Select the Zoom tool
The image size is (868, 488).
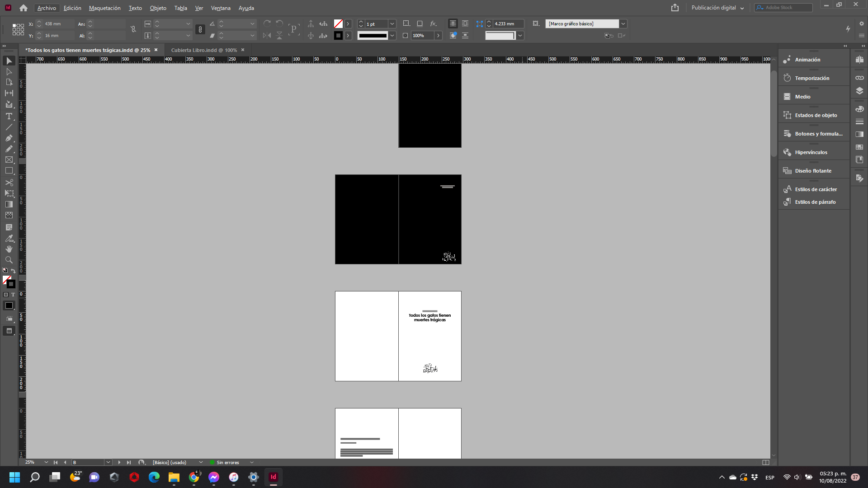tap(9, 260)
